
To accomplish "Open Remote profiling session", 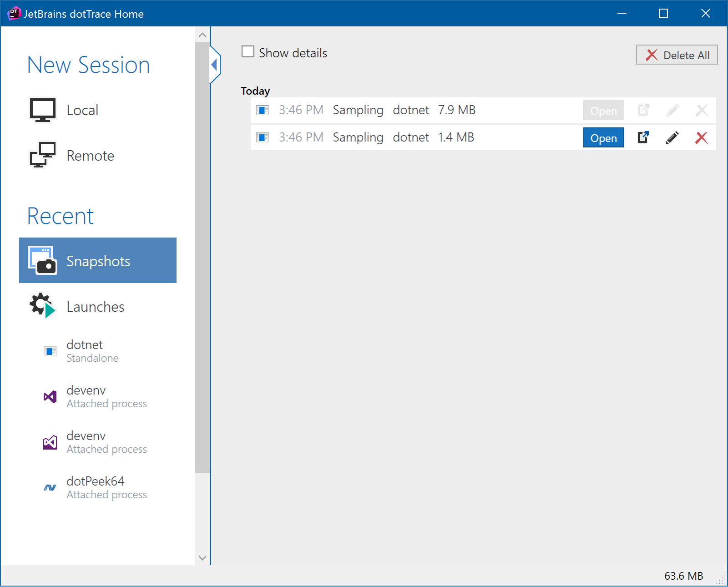I will [x=97, y=156].
